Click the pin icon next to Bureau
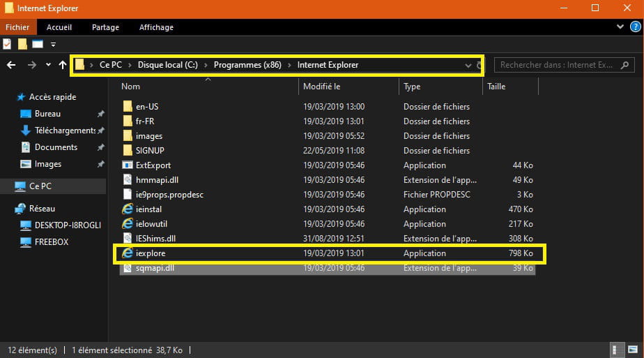Image resolution: width=644 pixels, height=358 pixels. pos(100,114)
